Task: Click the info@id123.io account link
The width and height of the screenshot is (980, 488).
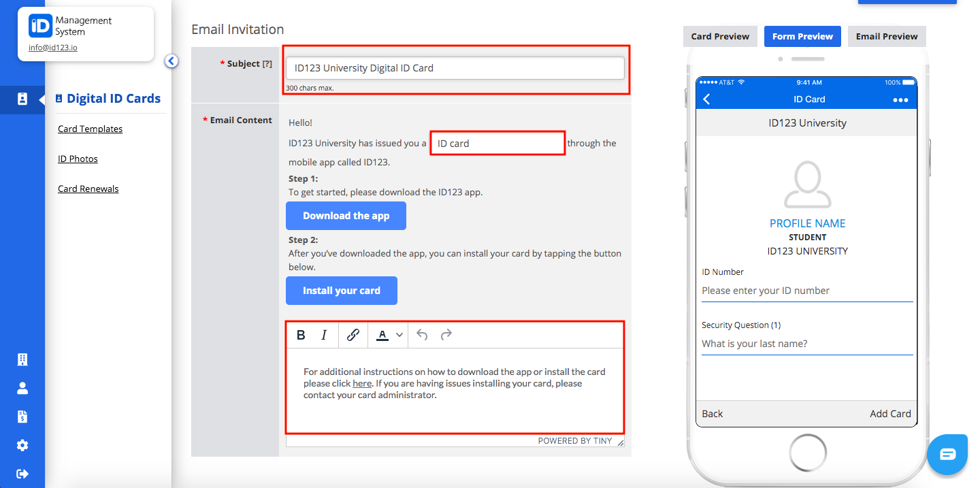Action: (53, 48)
